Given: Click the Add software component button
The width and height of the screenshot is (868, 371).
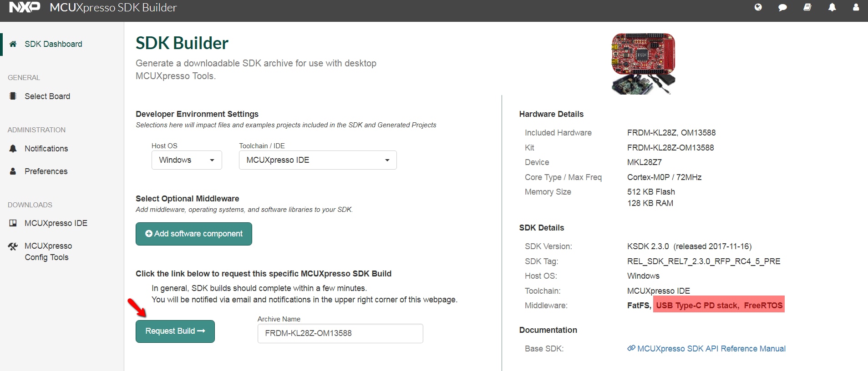Looking at the screenshot, I should [x=194, y=234].
